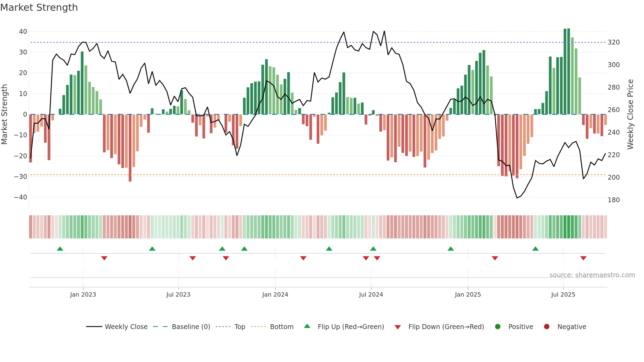This screenshot has height=362, width=644.
Task: Click the Jan 2023 x-axis label
Action: (x=83, y=294)
